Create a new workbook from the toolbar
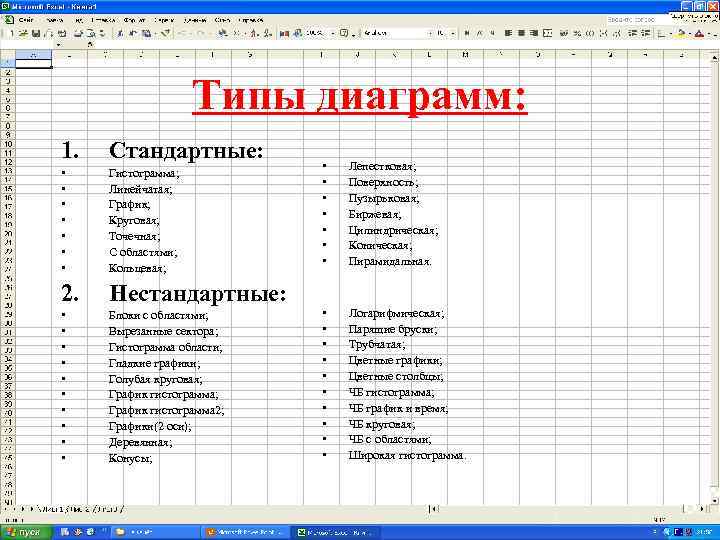This screenshot has height=540, width=720. 11,34
